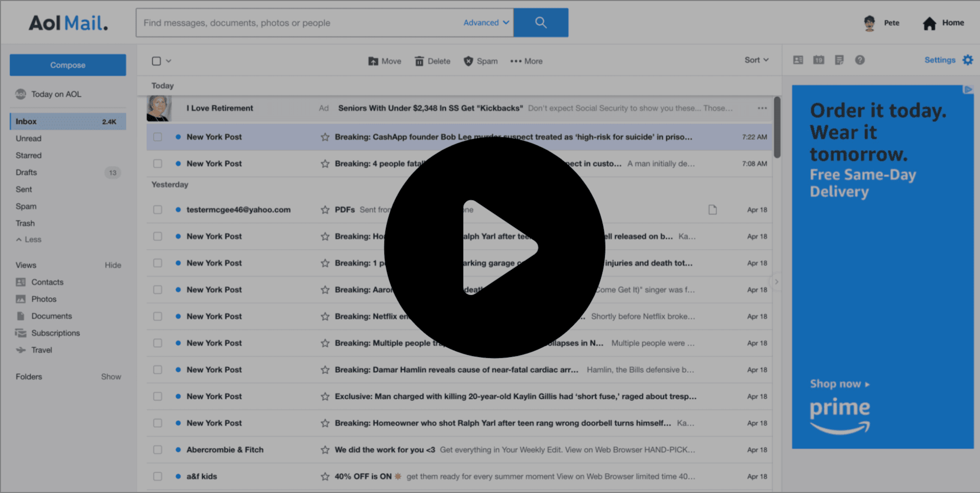
Task: Star the CashApp founder Bob Lee email
Action: coord(325,137)
